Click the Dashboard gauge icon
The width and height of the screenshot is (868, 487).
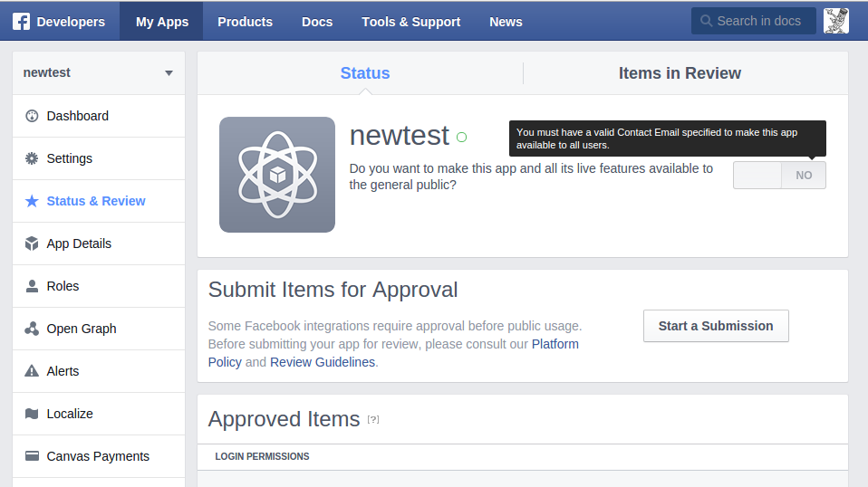click(32, 116)
